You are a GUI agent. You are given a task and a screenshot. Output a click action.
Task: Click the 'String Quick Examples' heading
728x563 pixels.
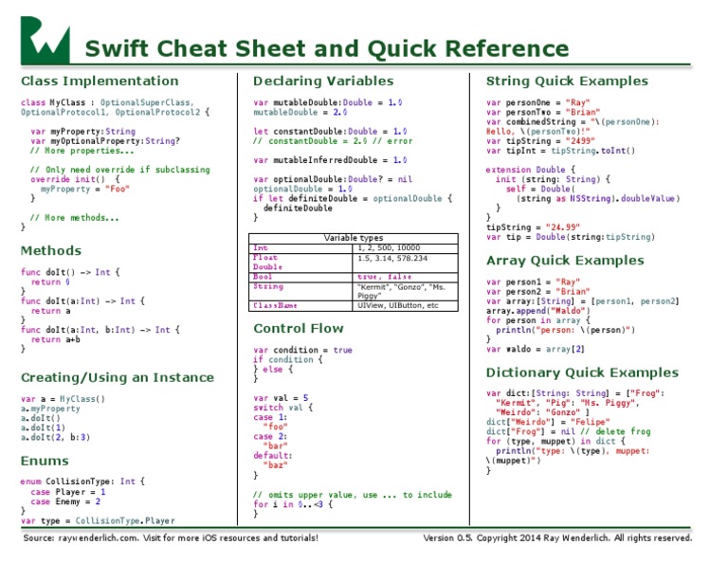click(x=567, y=82)
